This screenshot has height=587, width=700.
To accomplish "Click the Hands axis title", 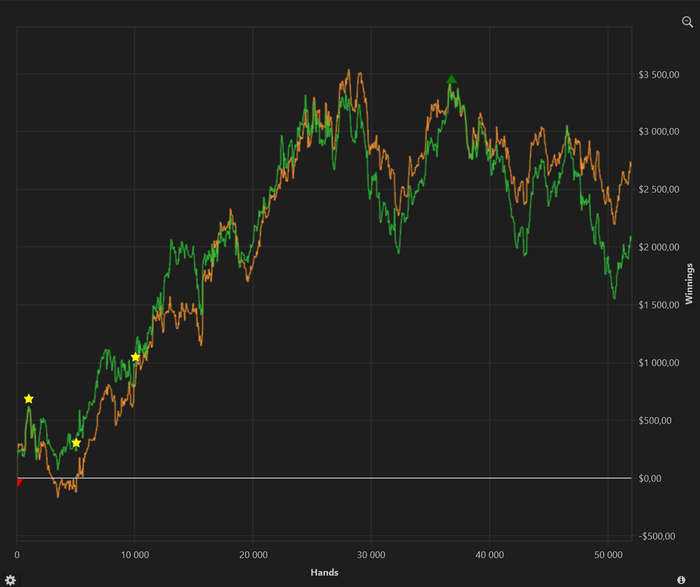I will pos(325,572).
